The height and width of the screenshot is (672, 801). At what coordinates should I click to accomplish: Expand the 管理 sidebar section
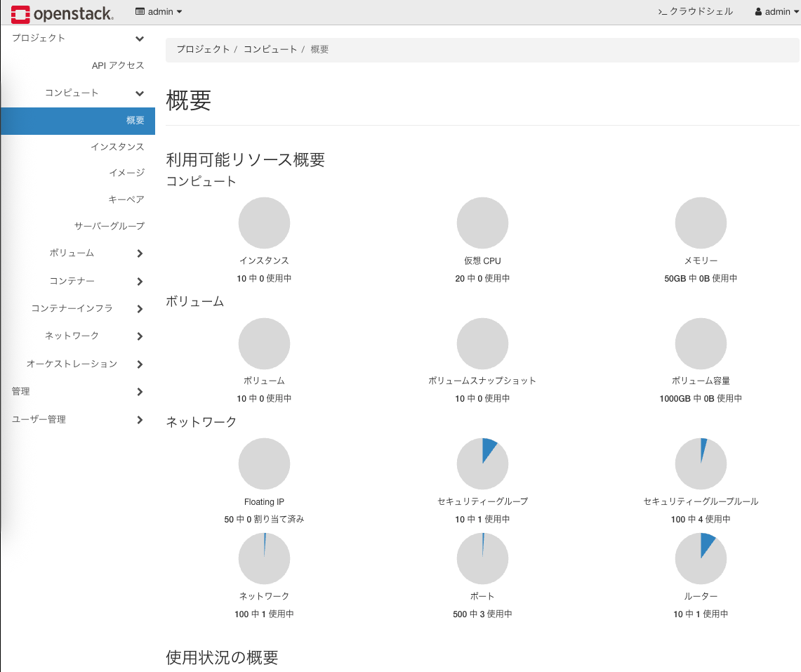78,391
